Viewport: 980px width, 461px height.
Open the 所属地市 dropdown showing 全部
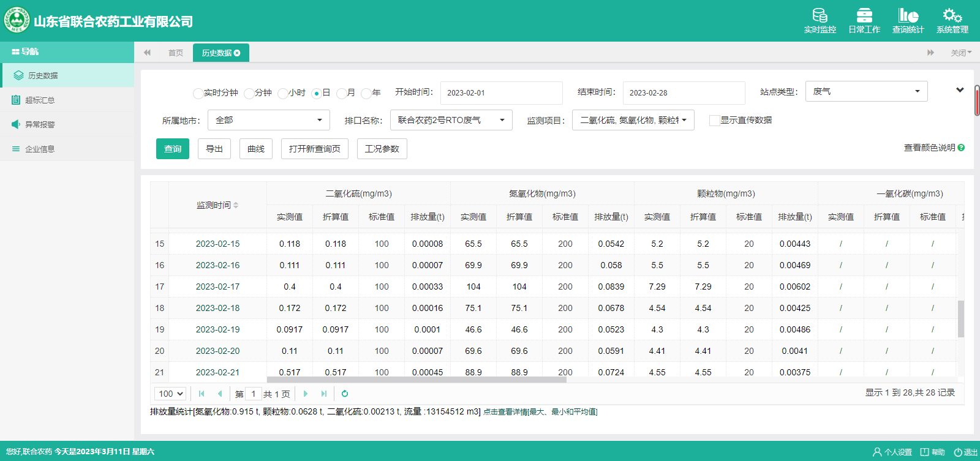[268, 120]
